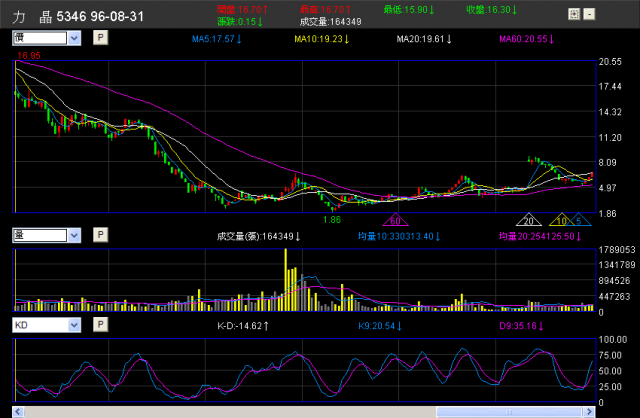This screenshot has width=640, height=418.
Task: Click the 成交量(張):164349 label above volume chart
Action: point(258,236)
